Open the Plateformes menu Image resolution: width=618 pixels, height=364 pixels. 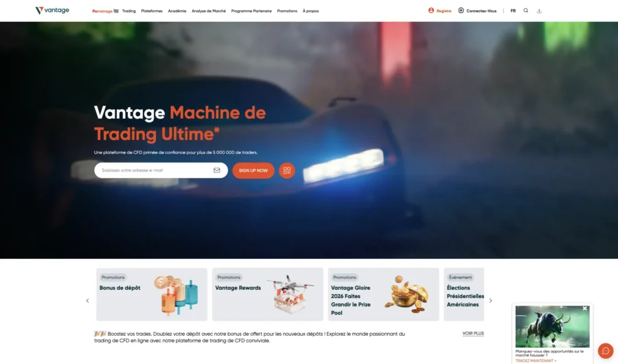point(152,11)
